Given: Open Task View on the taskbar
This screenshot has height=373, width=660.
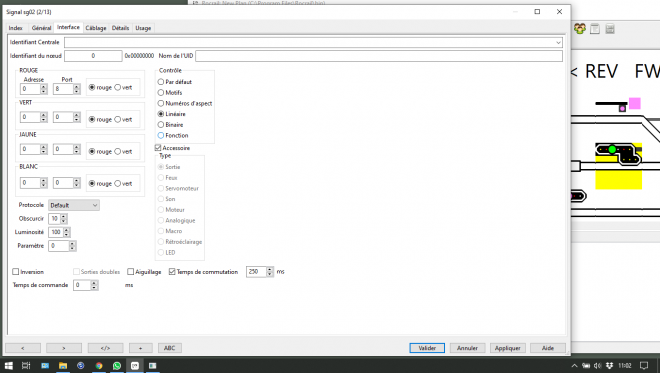Looking at the screenshot, I should point(26,365).
